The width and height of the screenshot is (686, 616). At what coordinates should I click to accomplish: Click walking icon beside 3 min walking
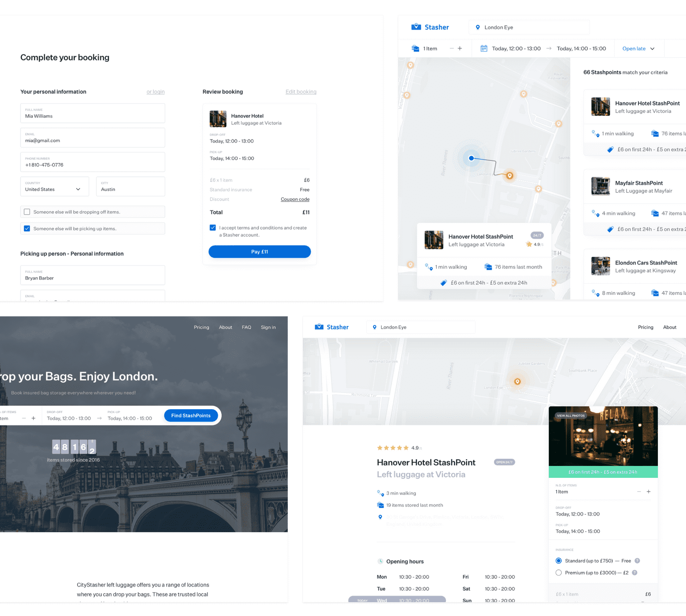380,493
